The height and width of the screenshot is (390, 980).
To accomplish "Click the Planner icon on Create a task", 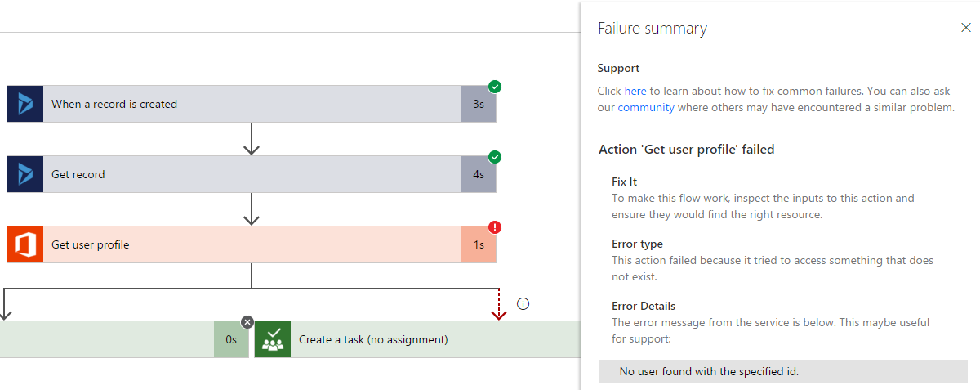I will 273,339.
